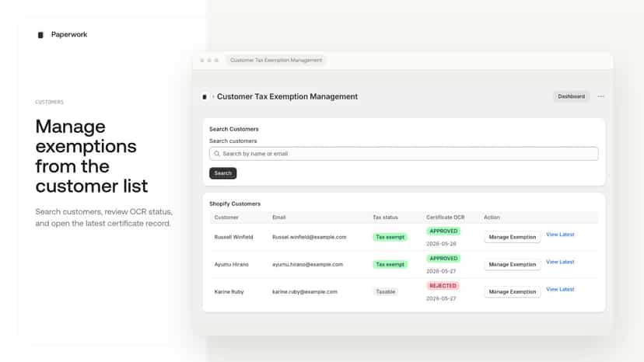
Task: Click APPROVED badge in Ayumu Hirano row
Action: point(443,259)
